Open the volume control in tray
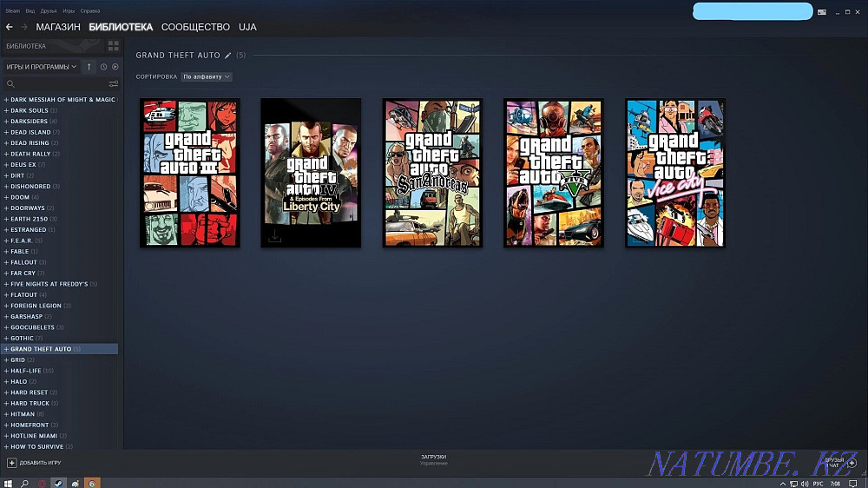The image size is (868, 488). [805, 484]
